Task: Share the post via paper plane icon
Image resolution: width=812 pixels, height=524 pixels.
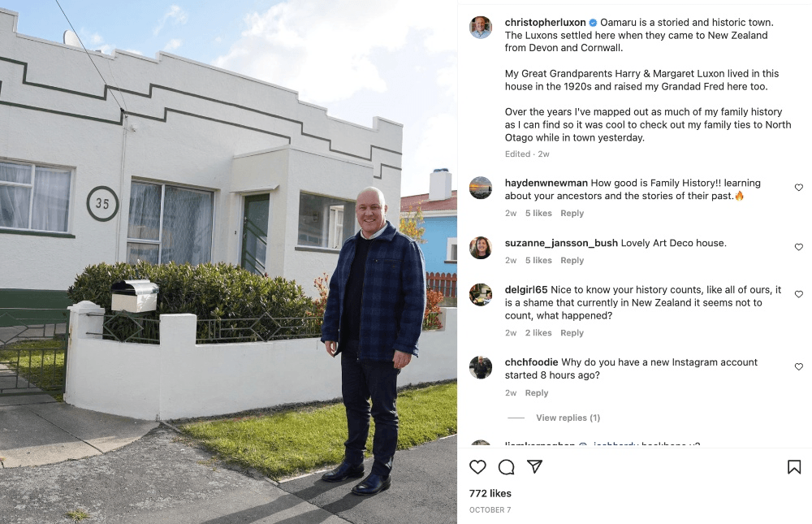Action: (x=534, y=466)
